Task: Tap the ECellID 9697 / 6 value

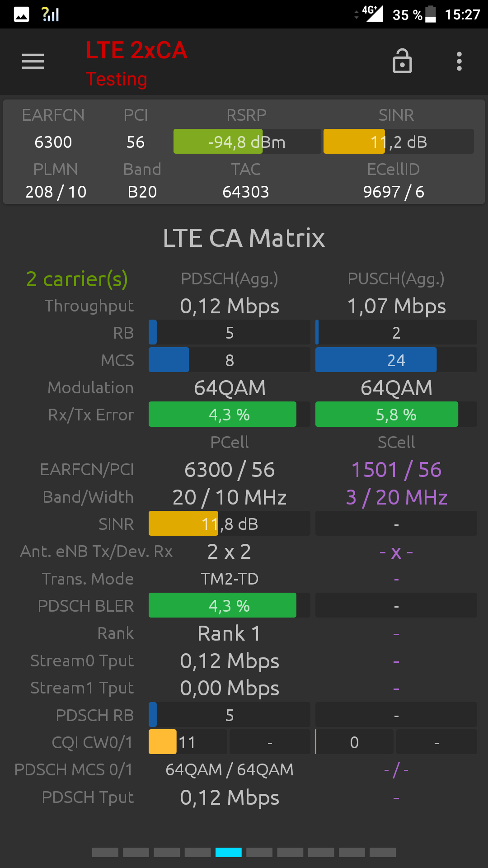Action: pyautogui.click(x=394, y=192)
